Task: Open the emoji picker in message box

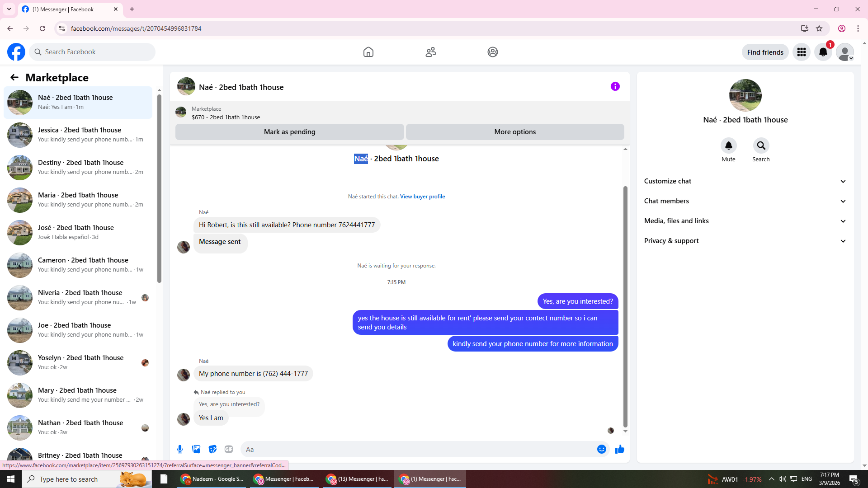Action: tap(601, 449)
